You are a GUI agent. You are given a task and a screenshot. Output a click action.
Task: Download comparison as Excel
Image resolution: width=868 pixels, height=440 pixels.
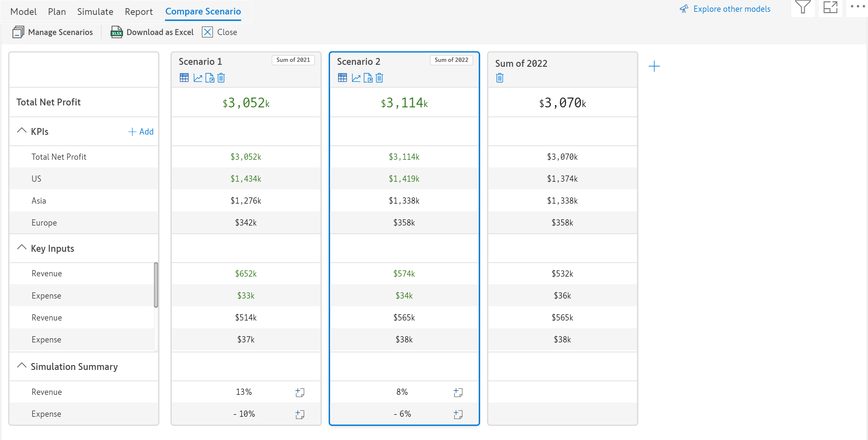click(152, 32)
